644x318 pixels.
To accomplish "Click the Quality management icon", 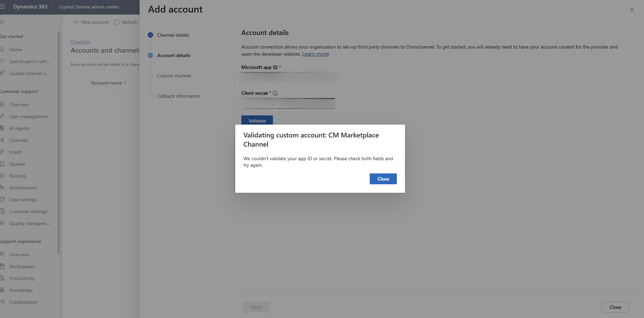I will tap(2, 223).
